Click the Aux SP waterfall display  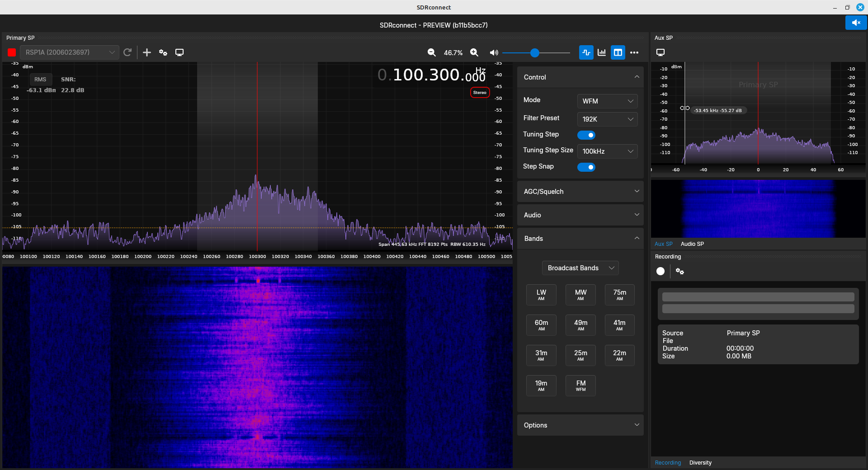tap(758, 209)
